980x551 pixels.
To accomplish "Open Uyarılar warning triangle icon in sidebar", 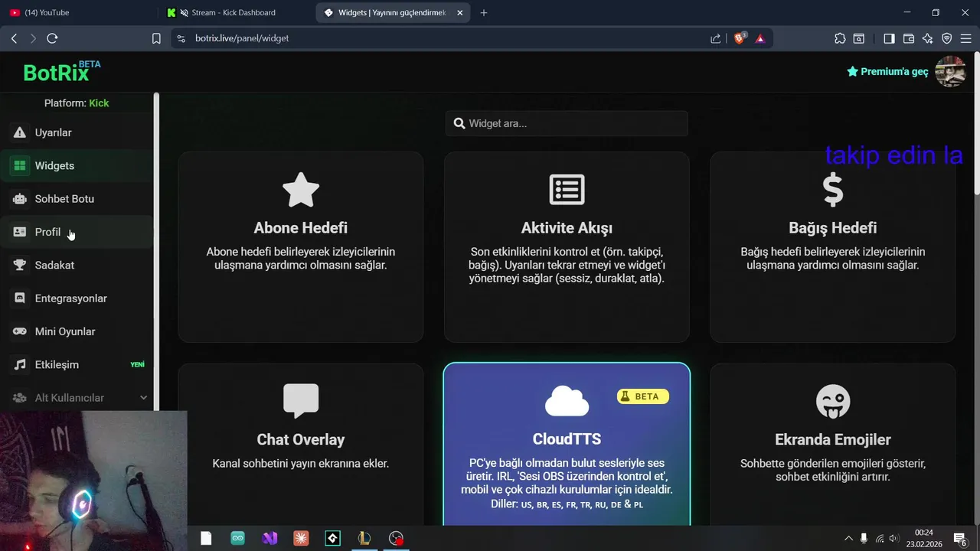I will pyautogui.click(x=20, y=132).
